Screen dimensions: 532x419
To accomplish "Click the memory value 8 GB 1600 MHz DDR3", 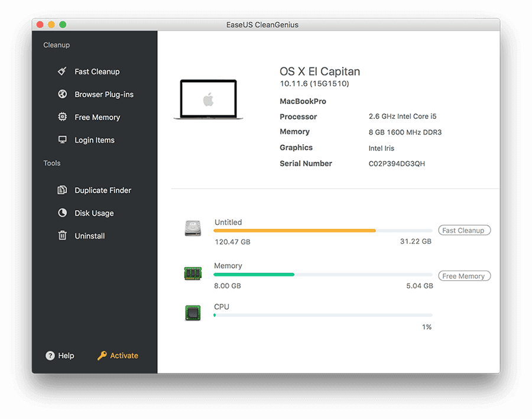I will click(x=405, y=132).
